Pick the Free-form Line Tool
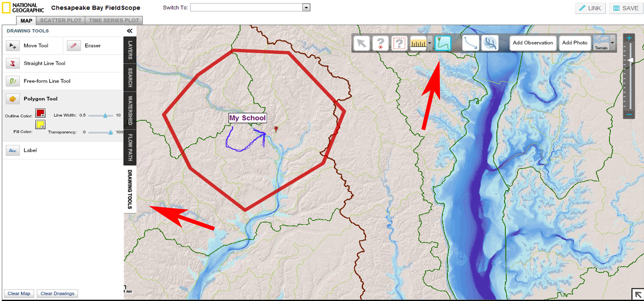644x301 pixels. coord(13,81)
